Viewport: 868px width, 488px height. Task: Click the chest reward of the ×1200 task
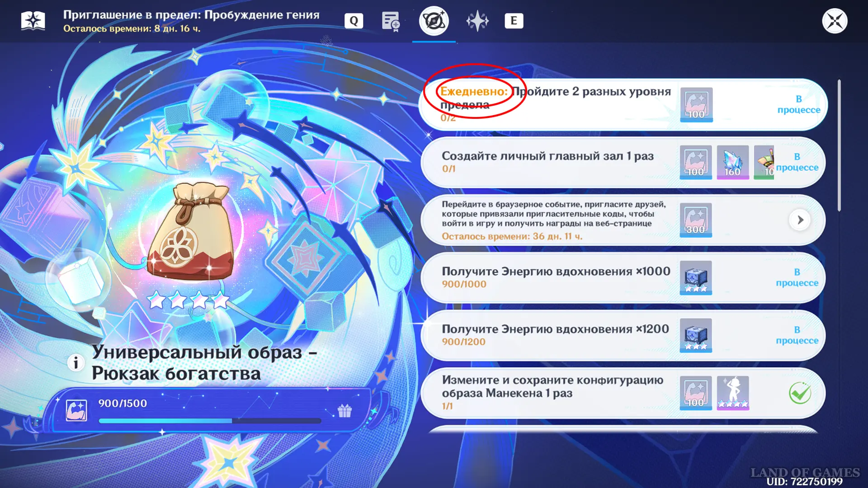pos(696,335)
